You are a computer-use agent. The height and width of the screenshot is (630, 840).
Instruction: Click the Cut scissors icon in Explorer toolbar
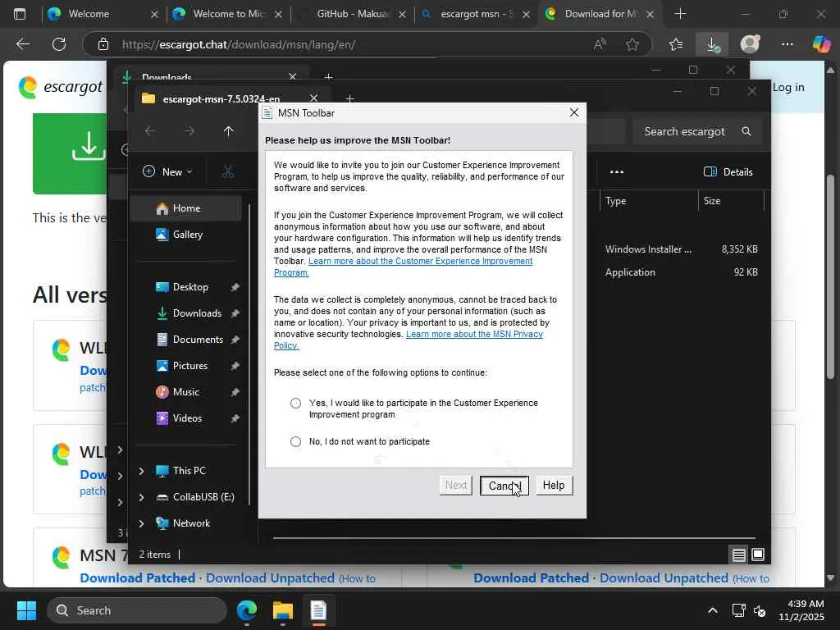(228, 172)
